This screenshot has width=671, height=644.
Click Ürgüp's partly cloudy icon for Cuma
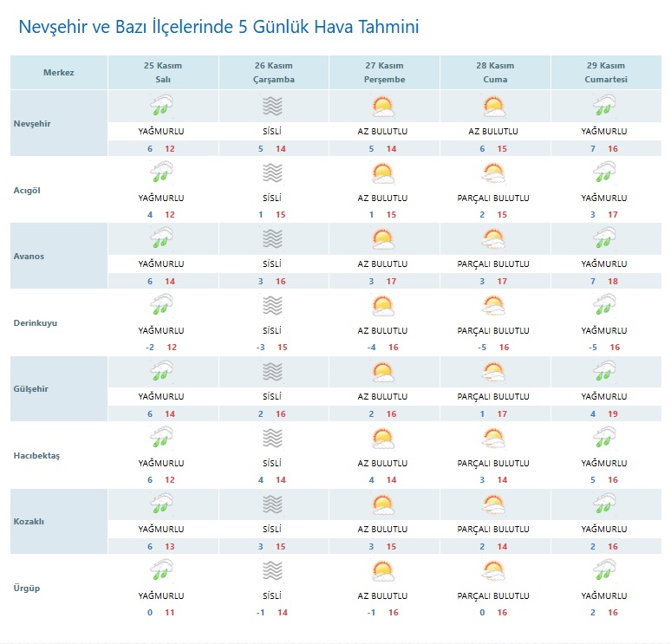(x=494, y=571)
